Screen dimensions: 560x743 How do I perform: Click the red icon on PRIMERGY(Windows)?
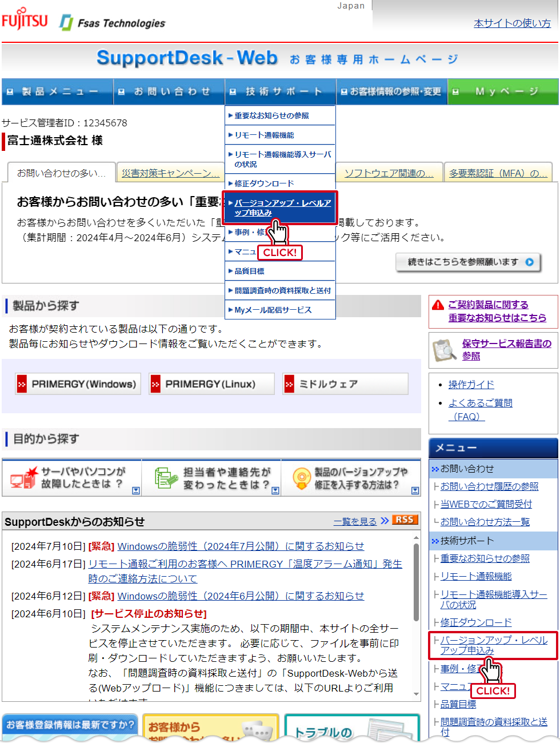pos(22,384)
